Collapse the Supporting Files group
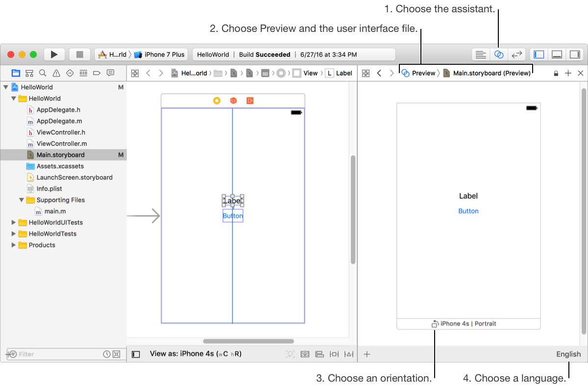The height and width of the screenshot is (387, 588). click(22, 200)
